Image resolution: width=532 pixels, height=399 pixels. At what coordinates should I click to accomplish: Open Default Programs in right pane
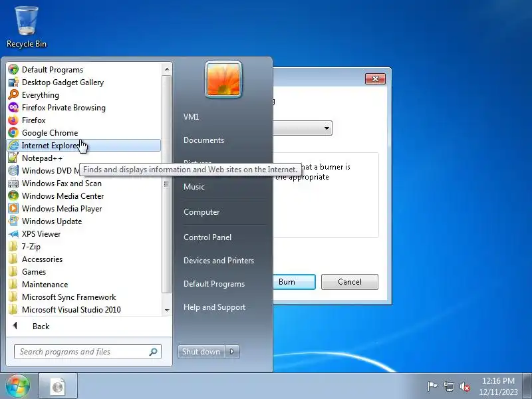[x=214, y=284]
